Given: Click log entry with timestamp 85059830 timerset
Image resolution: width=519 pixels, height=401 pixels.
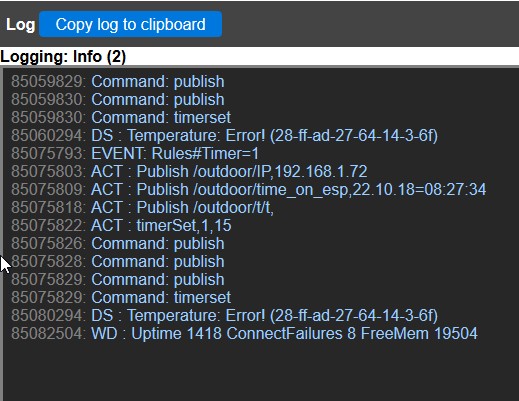Looking at the screenshot, I should pos(121,117).
